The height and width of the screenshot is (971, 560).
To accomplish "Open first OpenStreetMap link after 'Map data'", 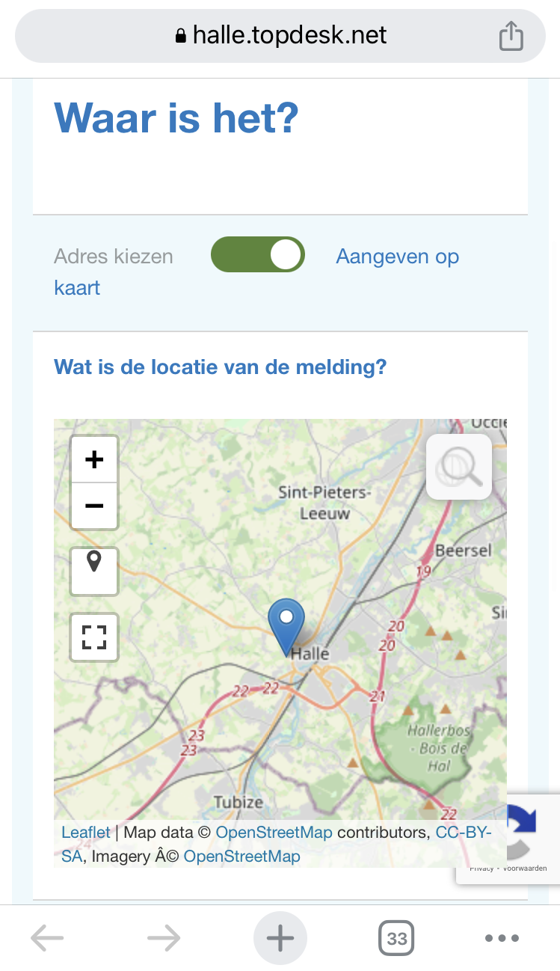I will tap(274, 832).
